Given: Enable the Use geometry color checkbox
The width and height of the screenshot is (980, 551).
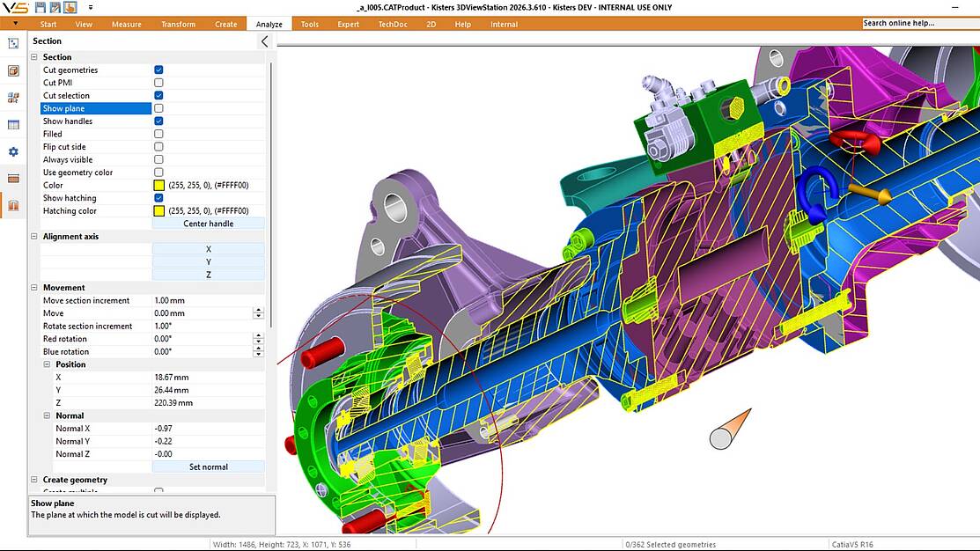Looking at the screenshot, I should [x=158, y=173].
